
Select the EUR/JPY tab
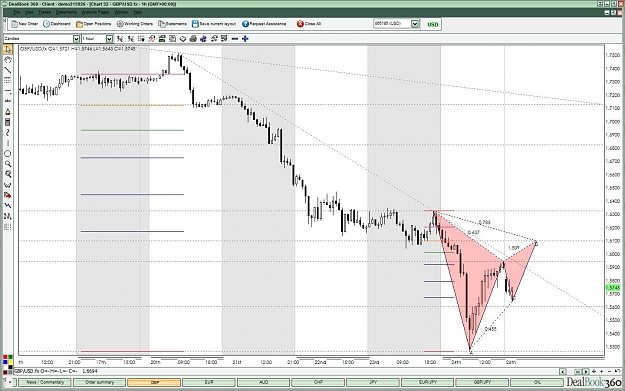pos(427,382)
